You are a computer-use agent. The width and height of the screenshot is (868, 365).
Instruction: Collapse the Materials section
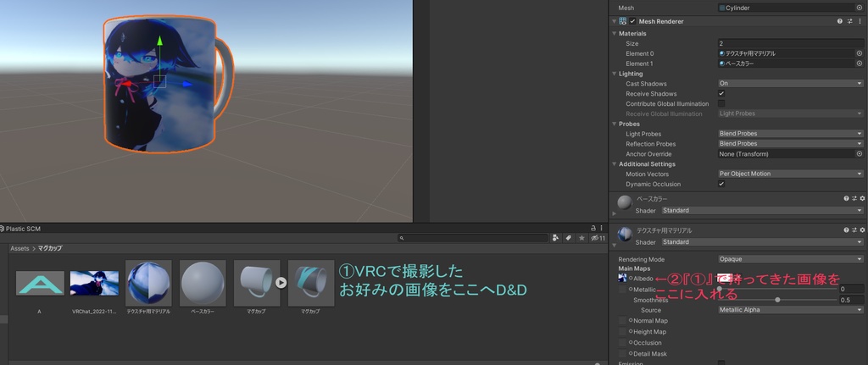click(614, 33)
